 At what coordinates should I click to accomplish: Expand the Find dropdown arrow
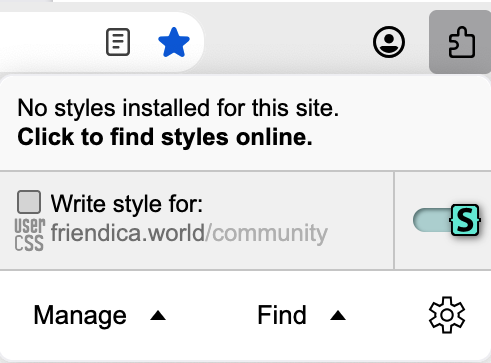[x=338, y=315]
